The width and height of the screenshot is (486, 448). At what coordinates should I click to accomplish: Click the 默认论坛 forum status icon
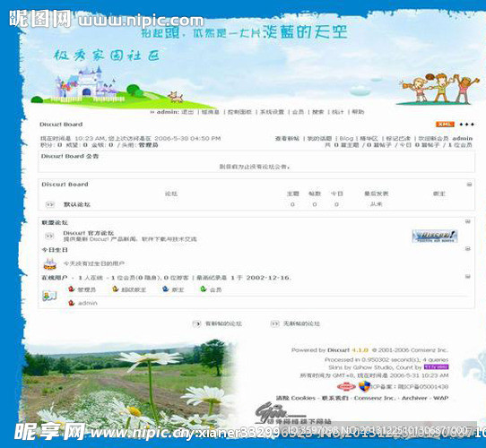[50, 204]
